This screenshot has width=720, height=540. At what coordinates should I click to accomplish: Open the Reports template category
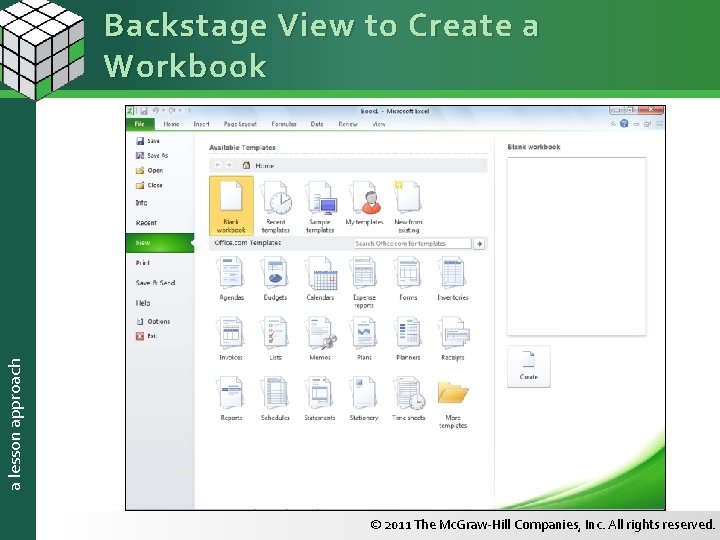point(231,399)
